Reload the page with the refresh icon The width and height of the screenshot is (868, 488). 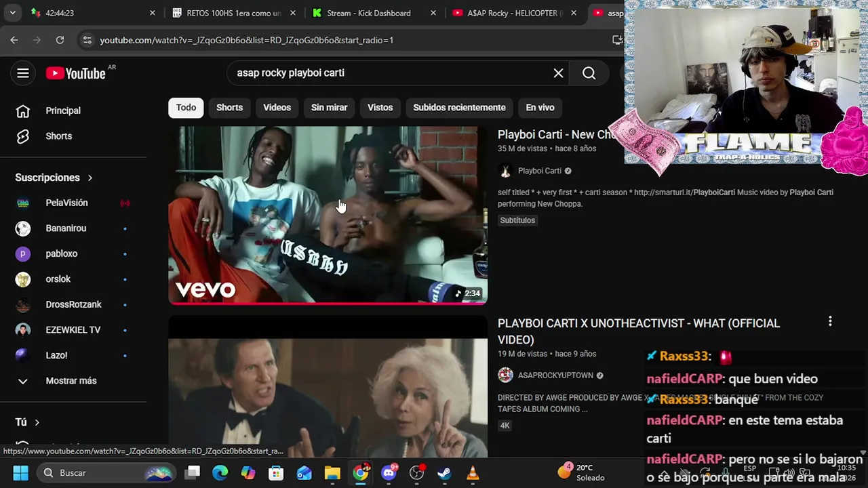(60, 40)
